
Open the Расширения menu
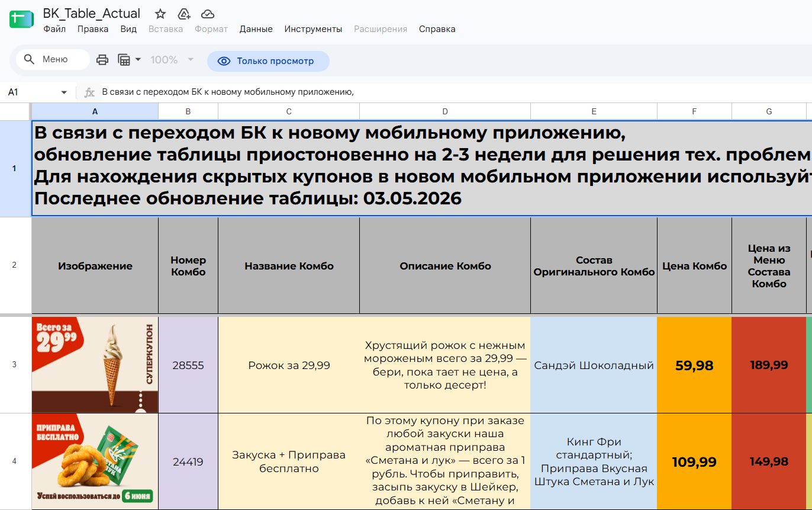pyautogui.click(x=381, y=29)
